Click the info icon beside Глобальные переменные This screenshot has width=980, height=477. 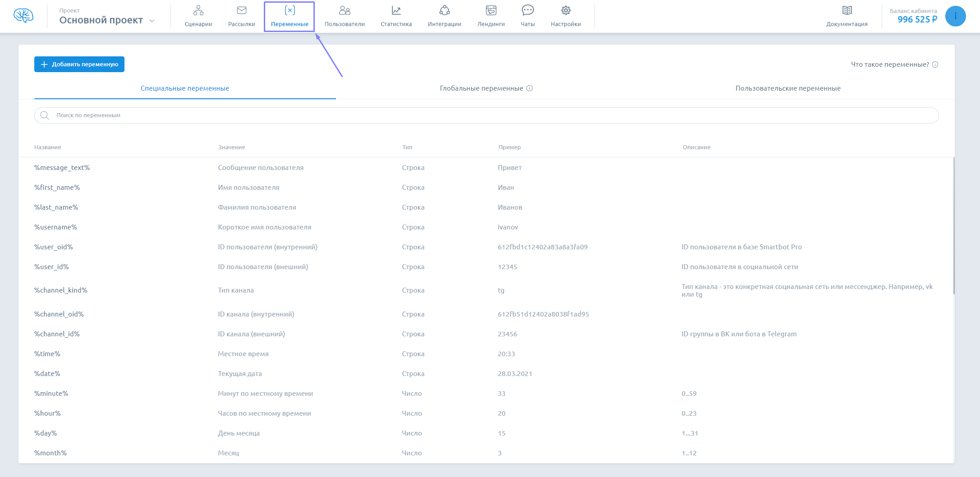pyautogui.click(x=529, y=88)
